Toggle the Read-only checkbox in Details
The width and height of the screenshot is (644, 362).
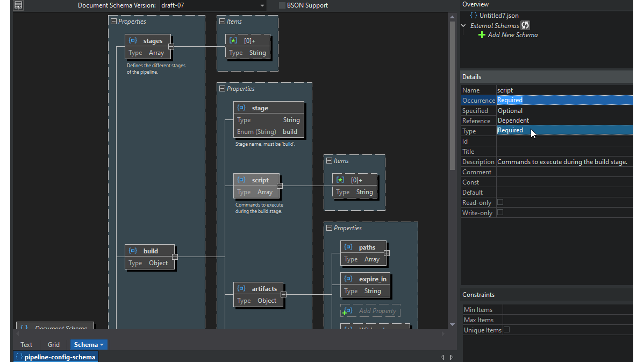(499, 202)
